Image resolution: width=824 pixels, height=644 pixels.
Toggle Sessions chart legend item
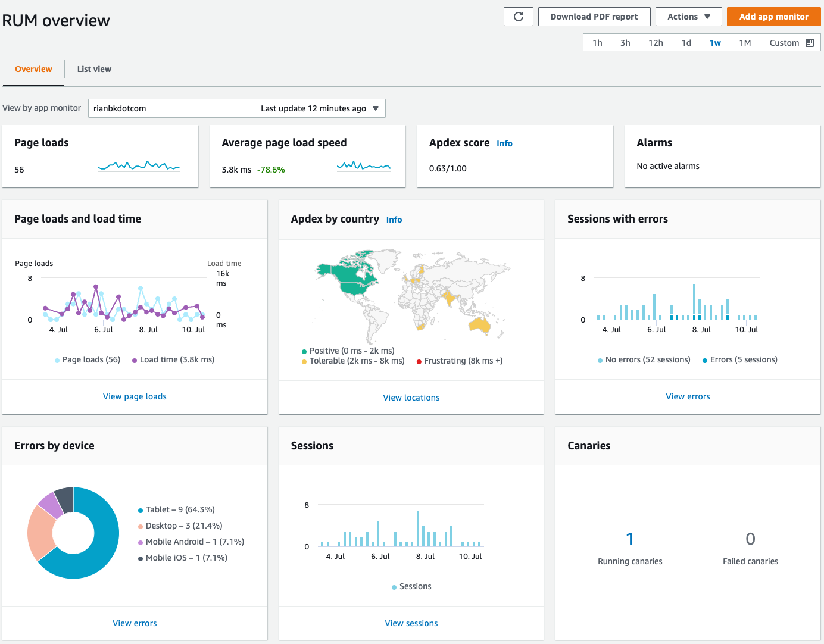411,586
